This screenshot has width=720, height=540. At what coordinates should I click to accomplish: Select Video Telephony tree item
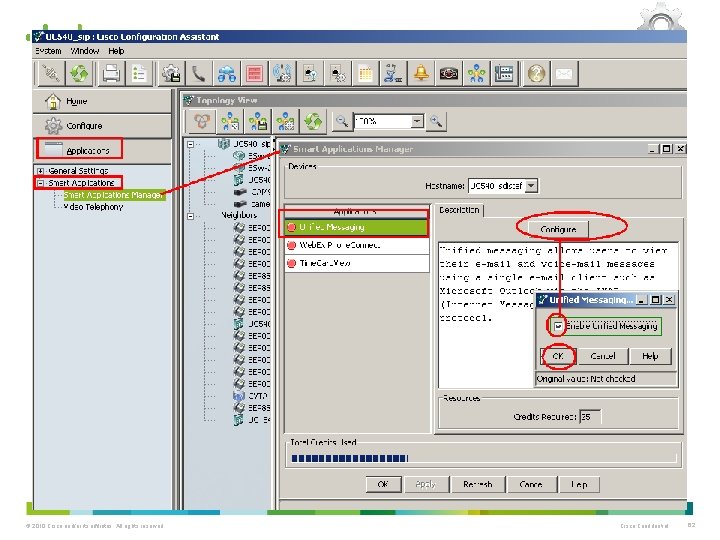[x=94, y=207]
